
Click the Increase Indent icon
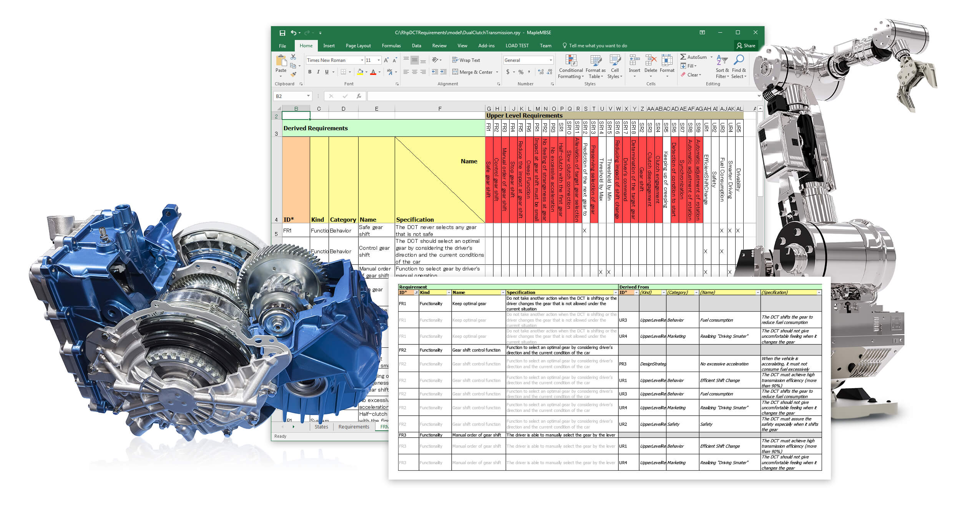tap(443, 72)
